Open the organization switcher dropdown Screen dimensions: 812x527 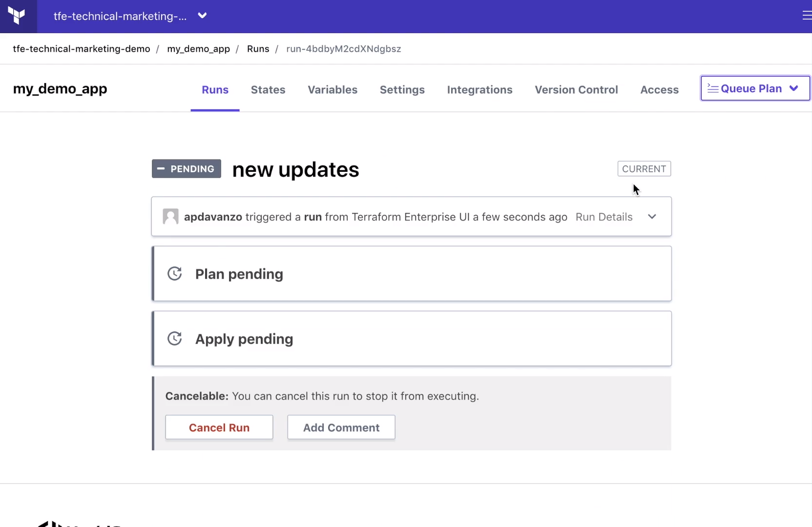coord(202,16)
